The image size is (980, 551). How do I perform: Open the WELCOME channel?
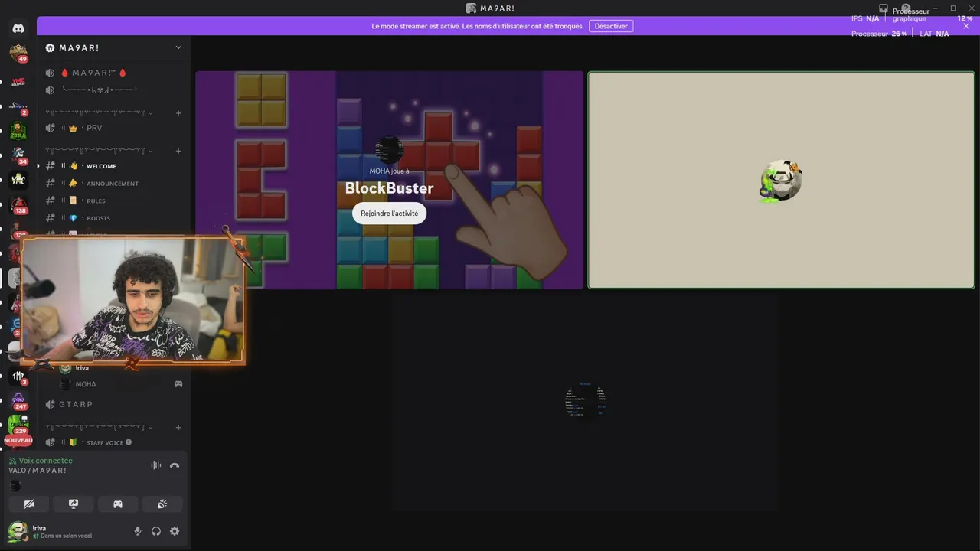113,166
